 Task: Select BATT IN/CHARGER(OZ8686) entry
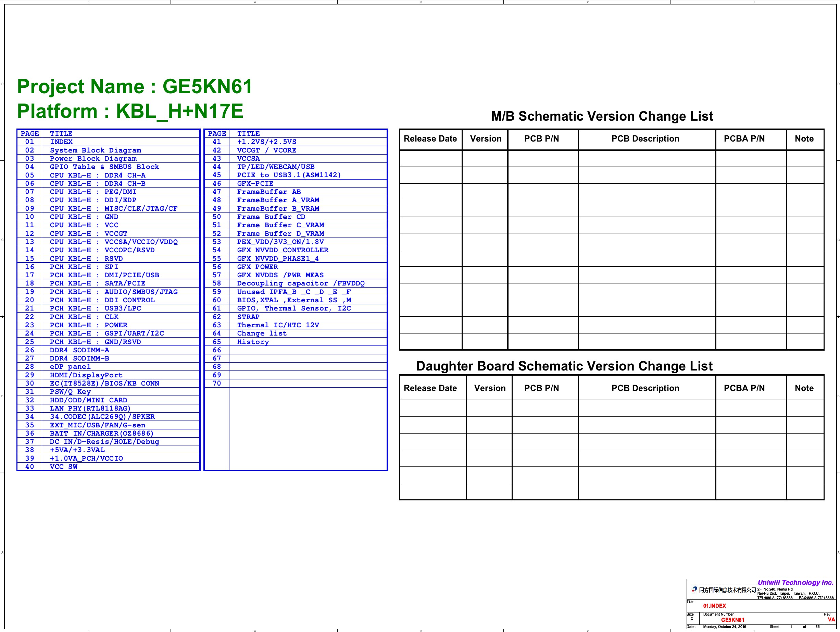[102, 433]
